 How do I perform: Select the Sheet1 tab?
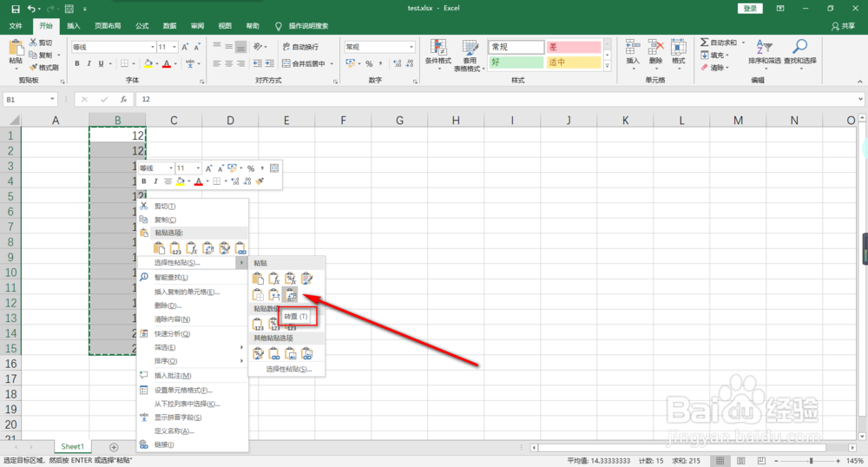pyautogui.click(x=73, y=446)
